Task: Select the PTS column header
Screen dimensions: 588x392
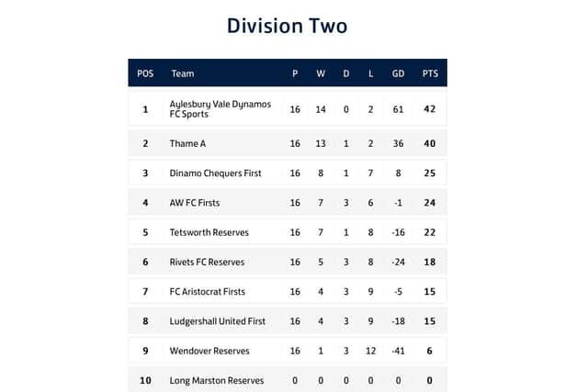Action: click(x=430, y=73)
